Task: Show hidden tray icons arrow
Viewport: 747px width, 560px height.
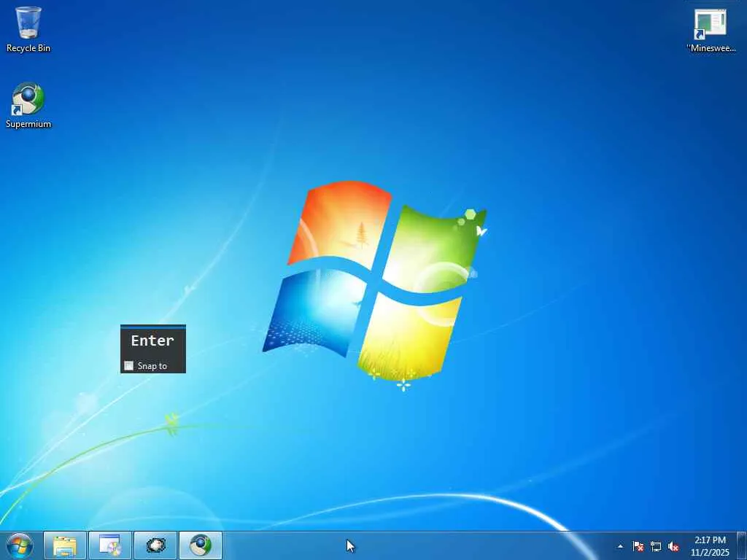Action: (x=620, y=546)
